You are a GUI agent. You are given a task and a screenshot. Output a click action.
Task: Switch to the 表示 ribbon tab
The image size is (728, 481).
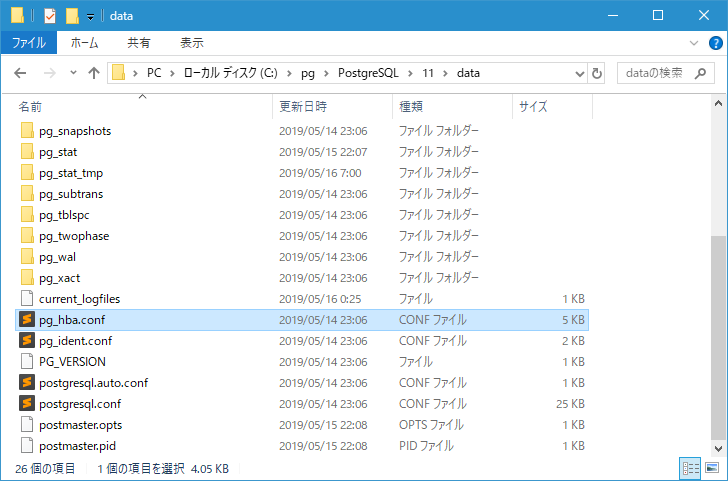[191, 43]
